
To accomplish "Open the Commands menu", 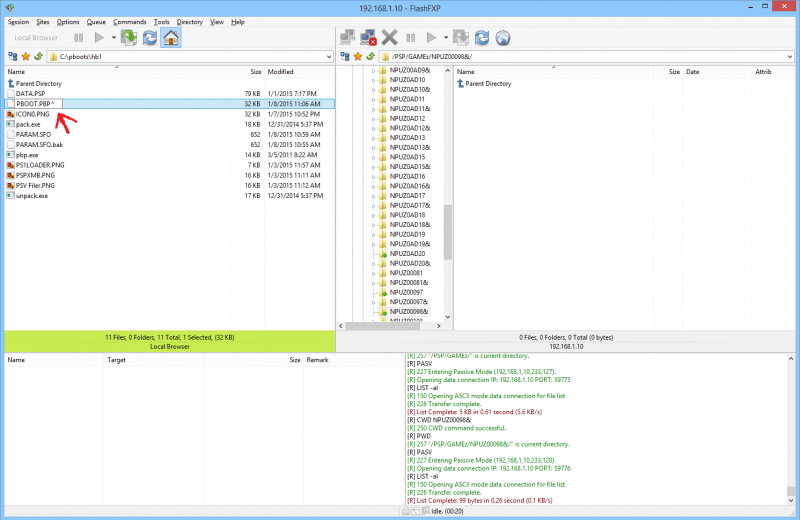I will point(129,21).
